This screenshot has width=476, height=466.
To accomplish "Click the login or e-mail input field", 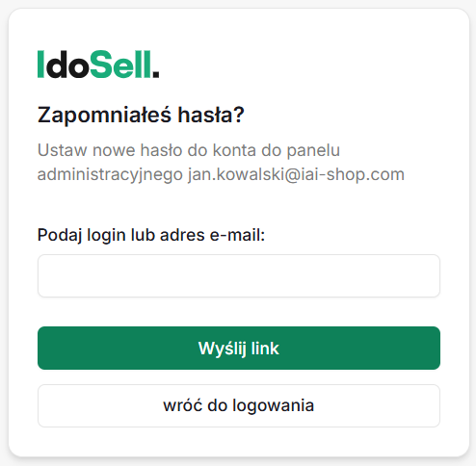I will 239,275.
